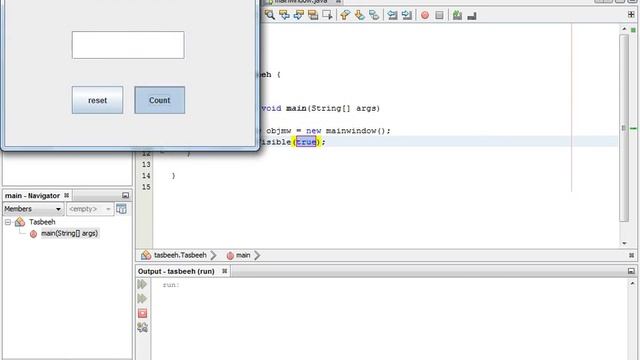
Task: Minimize the Output panel using its window icon
Action: tap(631, 271)
